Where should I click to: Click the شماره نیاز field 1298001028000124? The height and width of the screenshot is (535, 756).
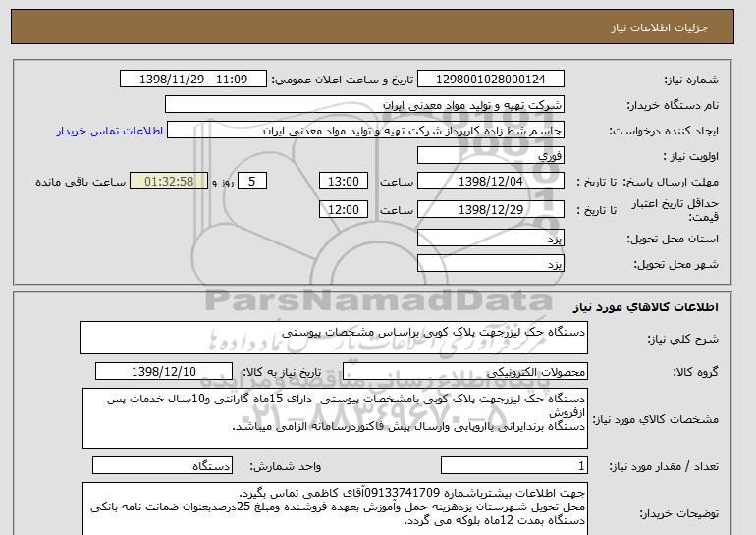490,80
